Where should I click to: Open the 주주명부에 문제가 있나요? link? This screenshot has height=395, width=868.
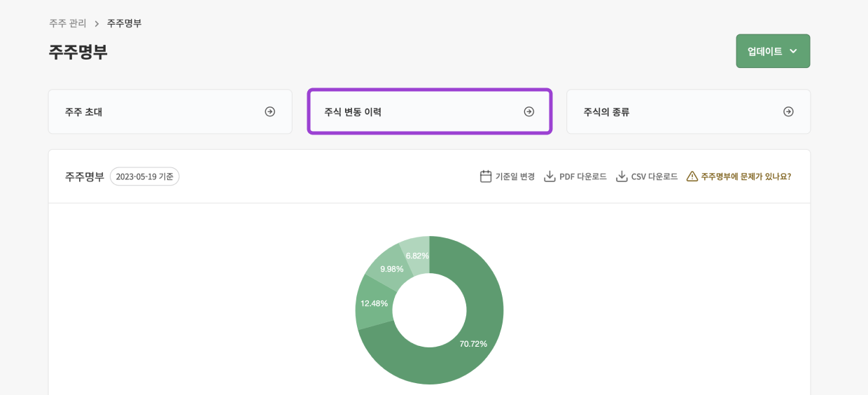click(x=745, y=176)
